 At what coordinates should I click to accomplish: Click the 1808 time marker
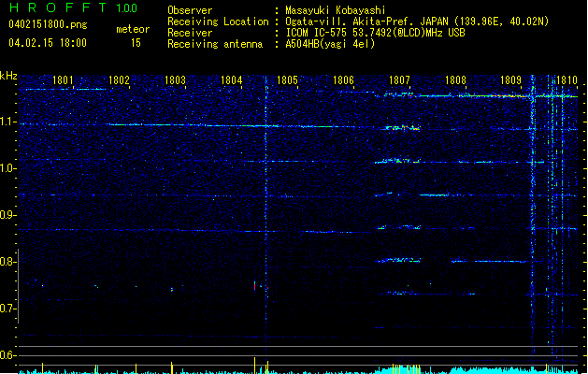pyautogui.click(x=455, y=80)
